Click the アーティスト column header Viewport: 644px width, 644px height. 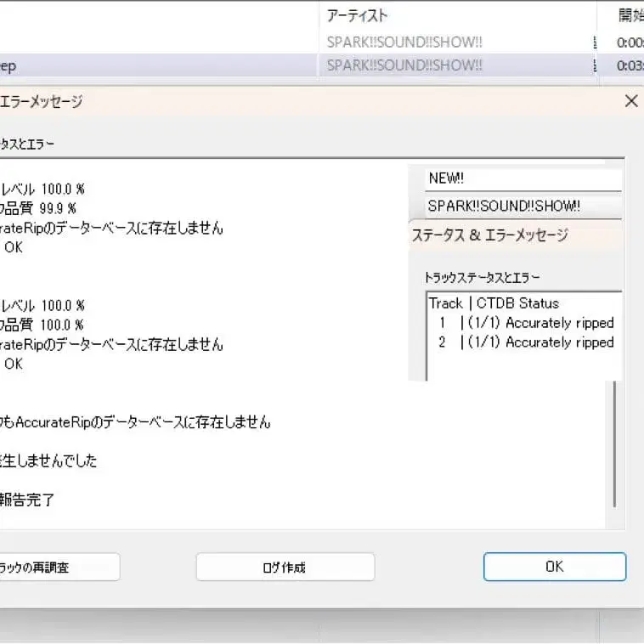(357, 15)
